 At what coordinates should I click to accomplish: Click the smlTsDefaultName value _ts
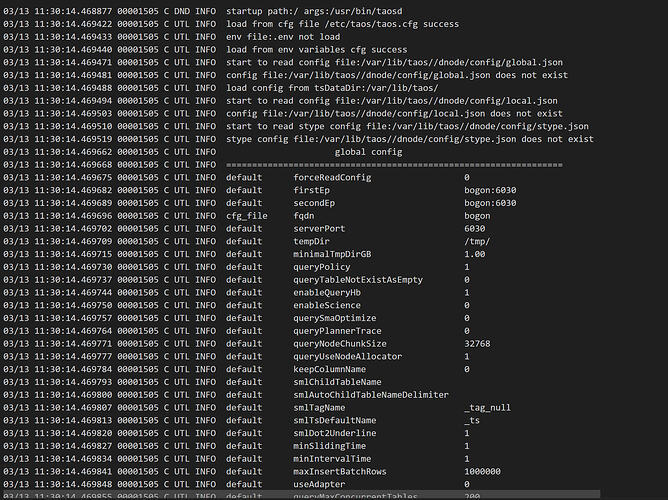471,421
